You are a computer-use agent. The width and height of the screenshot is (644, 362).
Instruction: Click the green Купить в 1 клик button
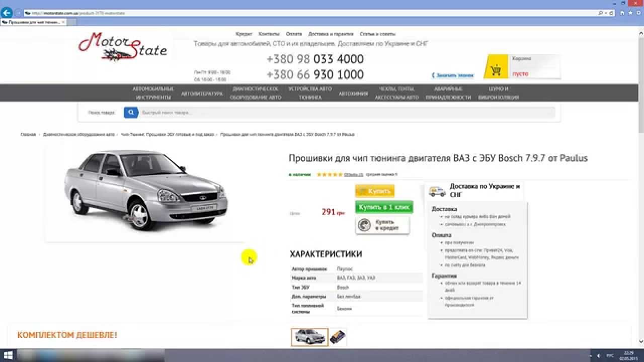coord(384,207)
